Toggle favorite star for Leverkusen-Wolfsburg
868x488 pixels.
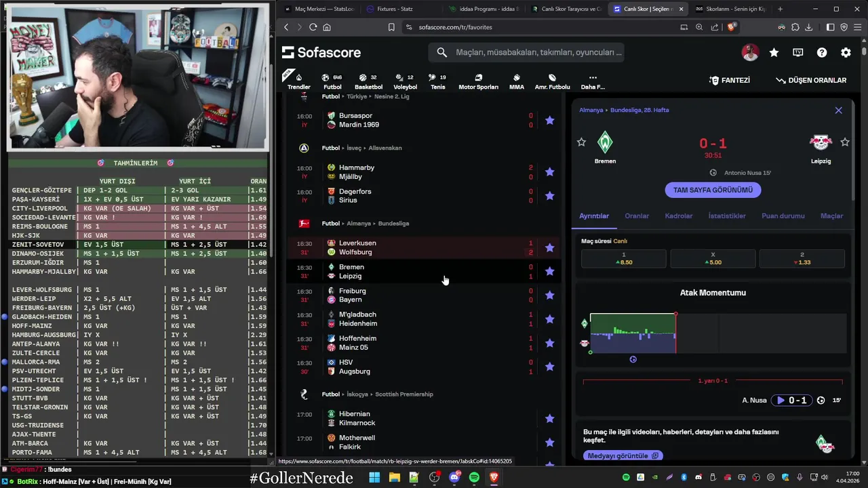[549, 247]
